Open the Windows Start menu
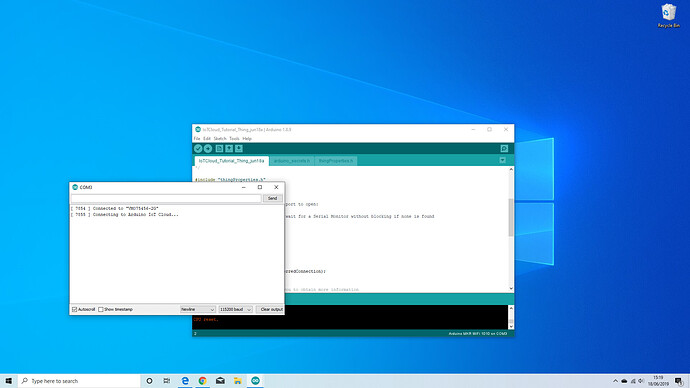 point(8,381)
